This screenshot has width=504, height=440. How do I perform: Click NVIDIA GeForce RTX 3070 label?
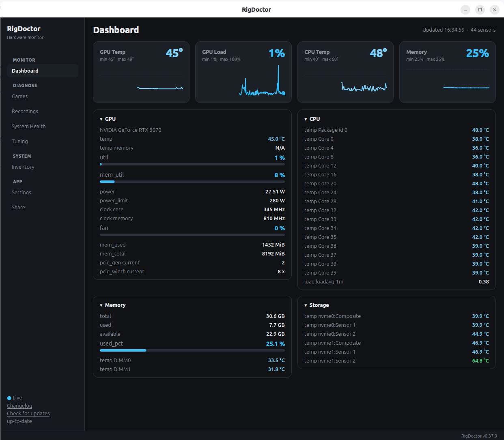(131, 130)
